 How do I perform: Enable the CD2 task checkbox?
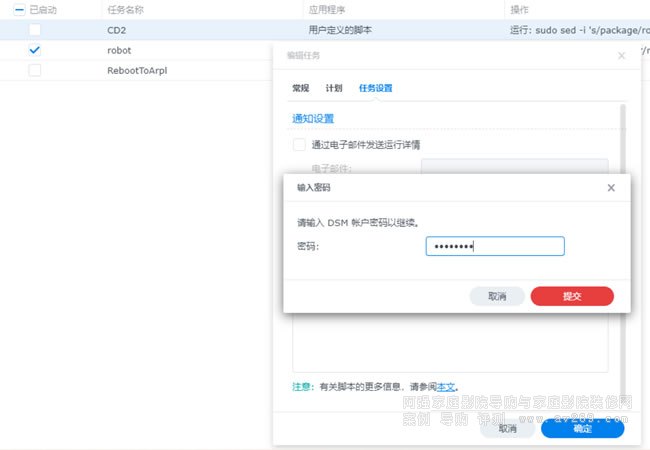35,30
